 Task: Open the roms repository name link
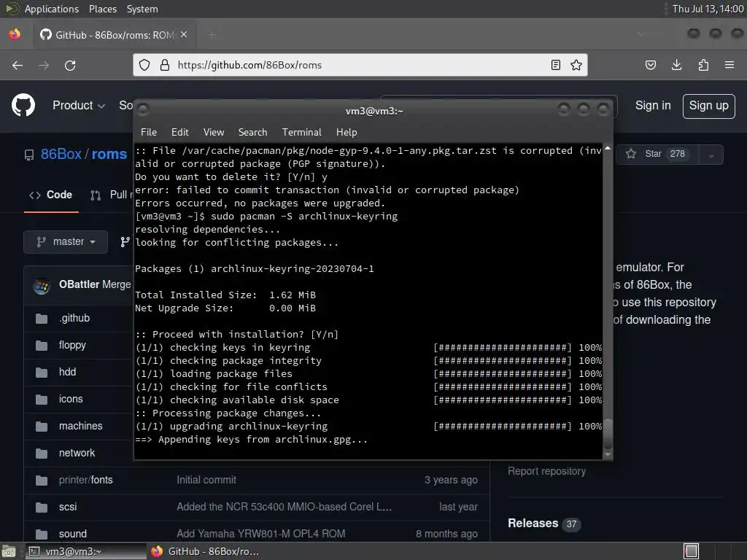coord(109,155)
